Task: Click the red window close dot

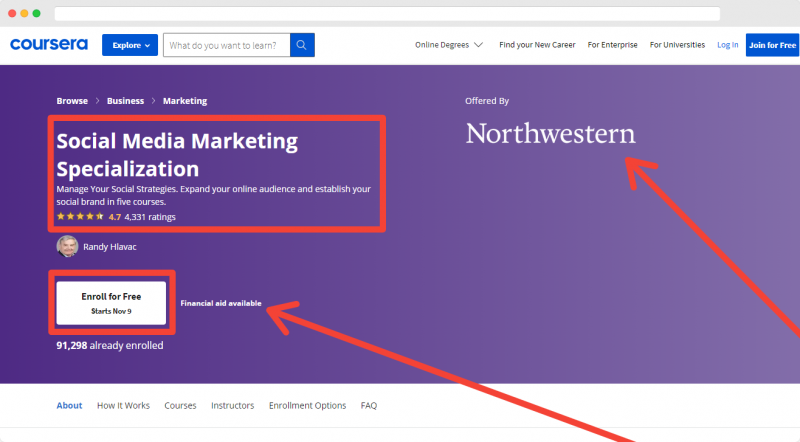Action: [12, 13]
